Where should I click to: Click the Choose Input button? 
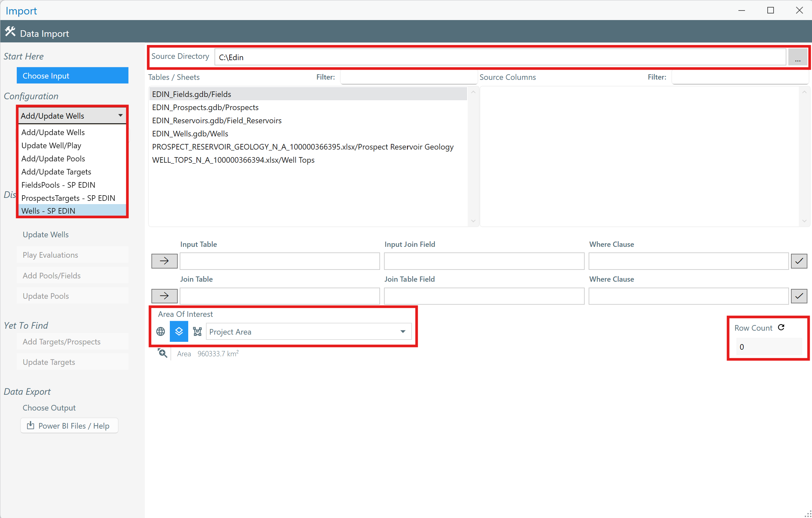(72, 76)
